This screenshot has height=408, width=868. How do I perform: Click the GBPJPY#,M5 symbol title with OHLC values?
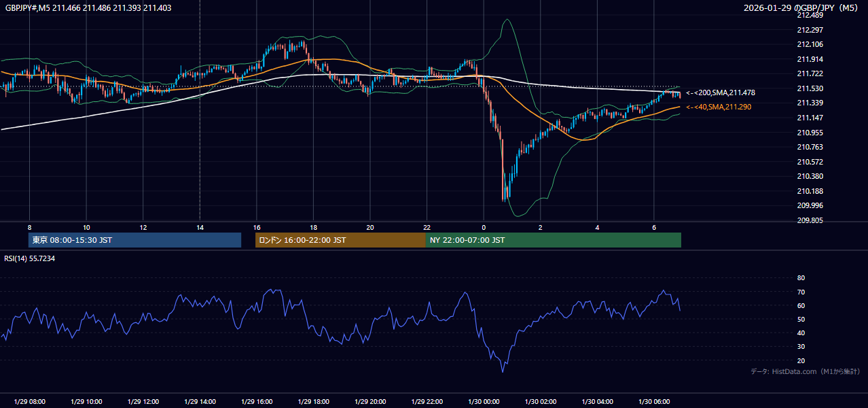click(88, 7)
